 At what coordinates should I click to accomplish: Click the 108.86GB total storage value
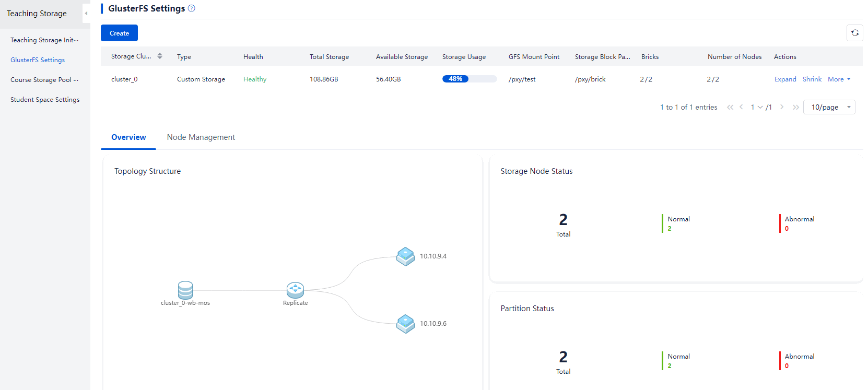pyautogui.click(x=324, y=79)
